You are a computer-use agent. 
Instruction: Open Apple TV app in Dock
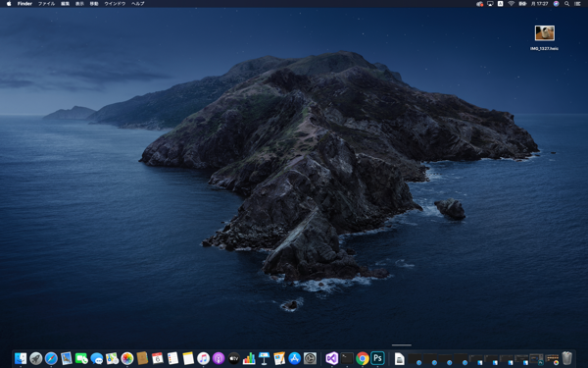coord(233,358)
